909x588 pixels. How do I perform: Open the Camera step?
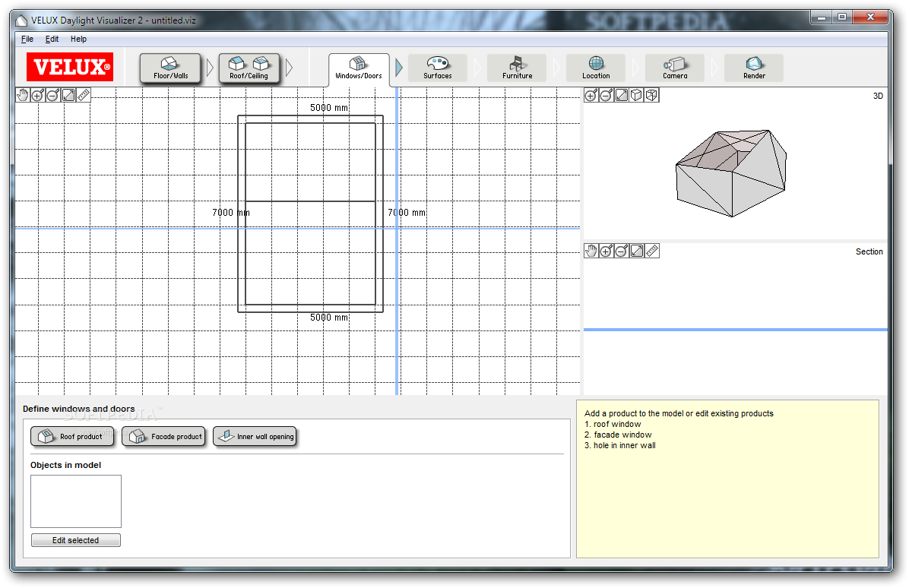[675, 68]
